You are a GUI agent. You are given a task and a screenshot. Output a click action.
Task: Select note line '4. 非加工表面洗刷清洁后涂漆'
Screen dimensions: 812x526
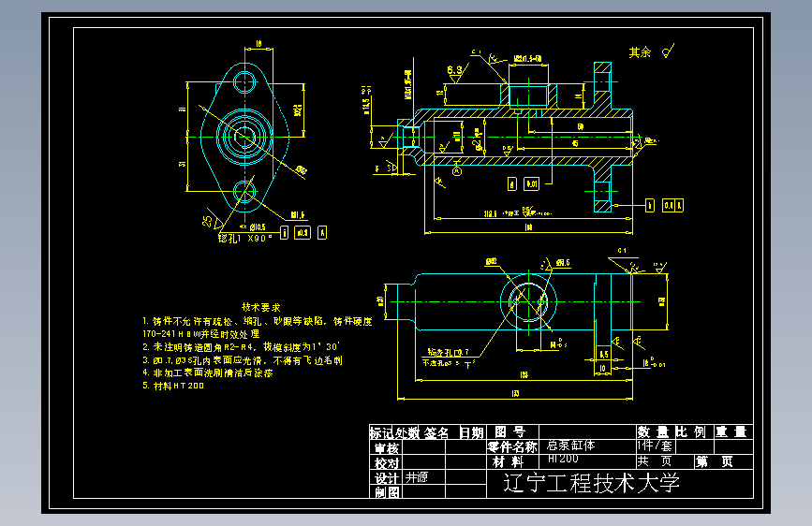pyautogui.click(x=208, y=373)
